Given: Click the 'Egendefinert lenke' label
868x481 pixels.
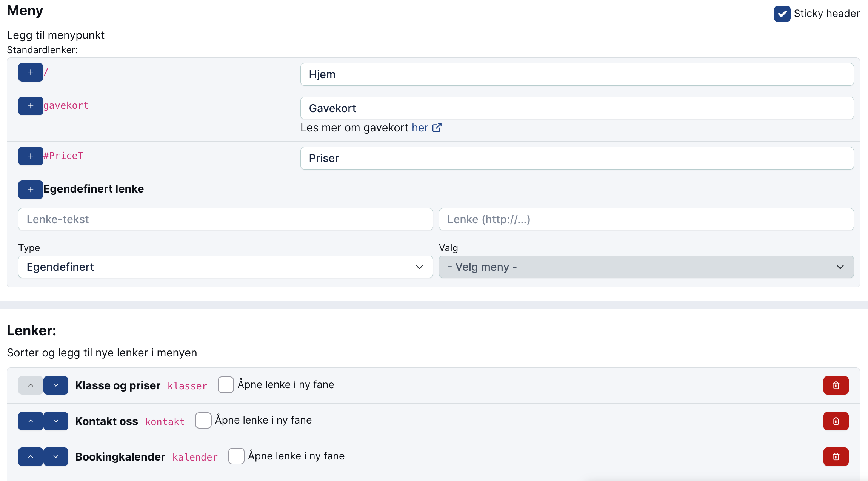Looking at the screenshot, I should tap(94, 189).
